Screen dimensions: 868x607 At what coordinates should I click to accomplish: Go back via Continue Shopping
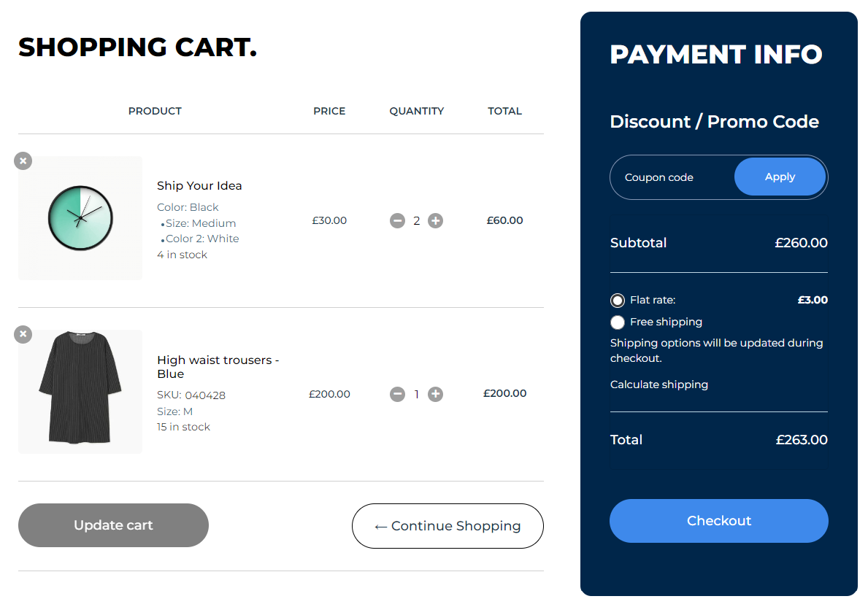coord(448,526)
